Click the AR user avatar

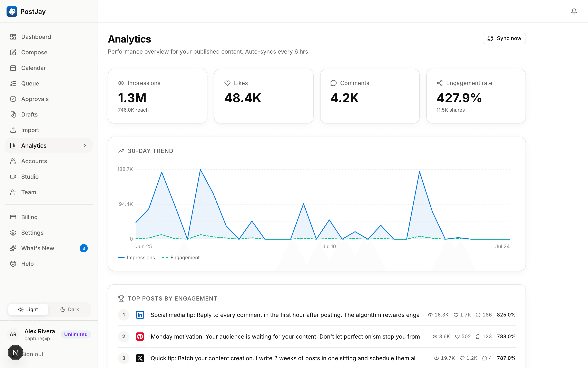[x=13, y=334]
